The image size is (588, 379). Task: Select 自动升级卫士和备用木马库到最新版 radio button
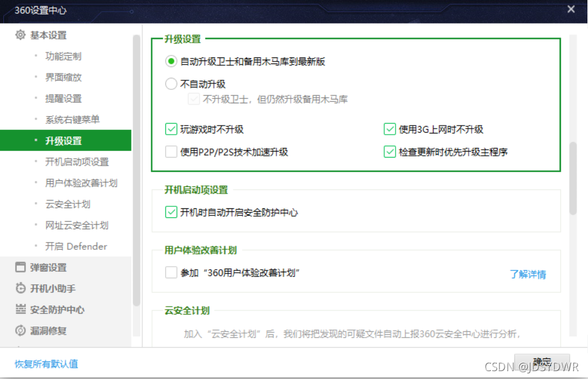[171, 61]
